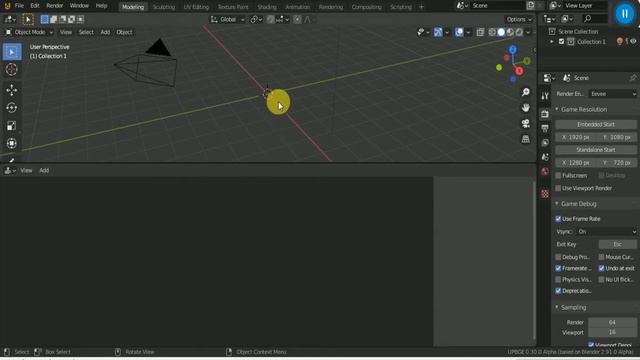Click the Blender logo icon
The width and height of the screenshot is (640, 360).
(7, 6)
